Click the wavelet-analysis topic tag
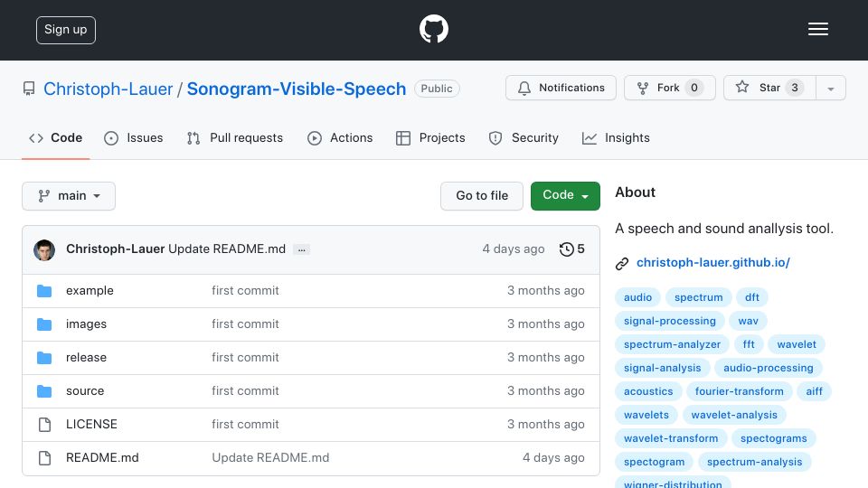868x488 pixels. pos(734,415)
